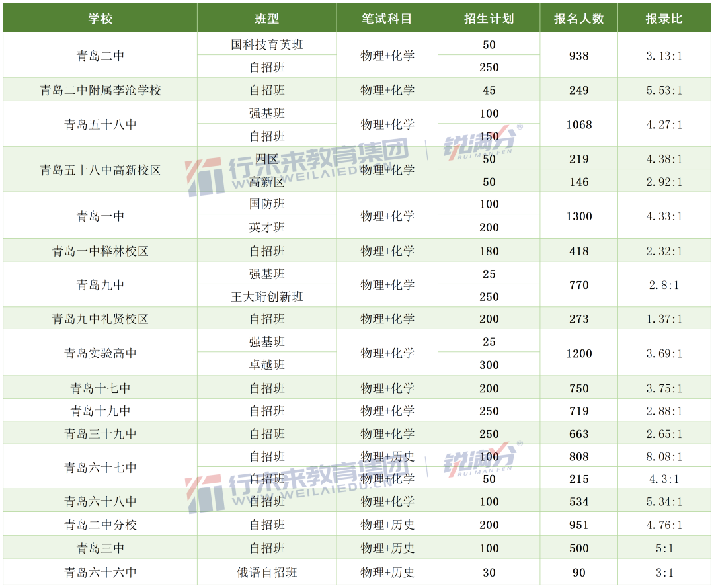Select the 青岛六十七中 school cell
714x588 pixels.
[x=100, y=468]
